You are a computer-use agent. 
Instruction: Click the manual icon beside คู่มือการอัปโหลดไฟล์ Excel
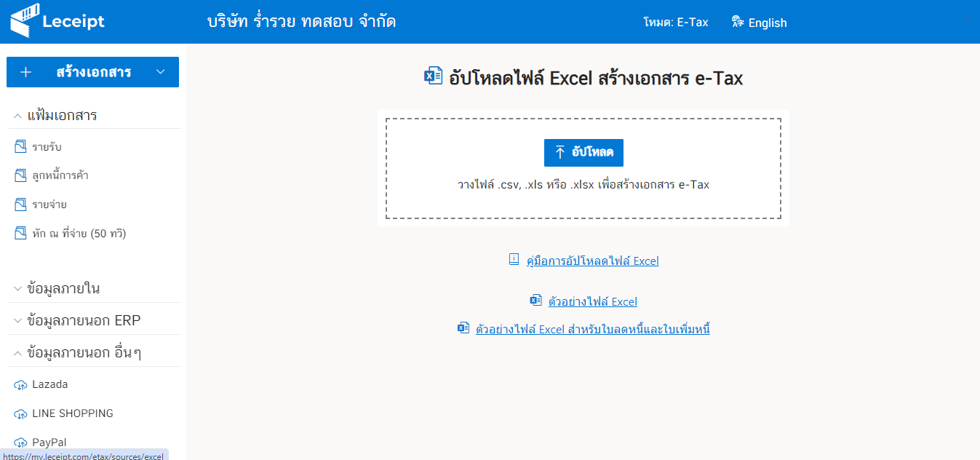(514, 259)
